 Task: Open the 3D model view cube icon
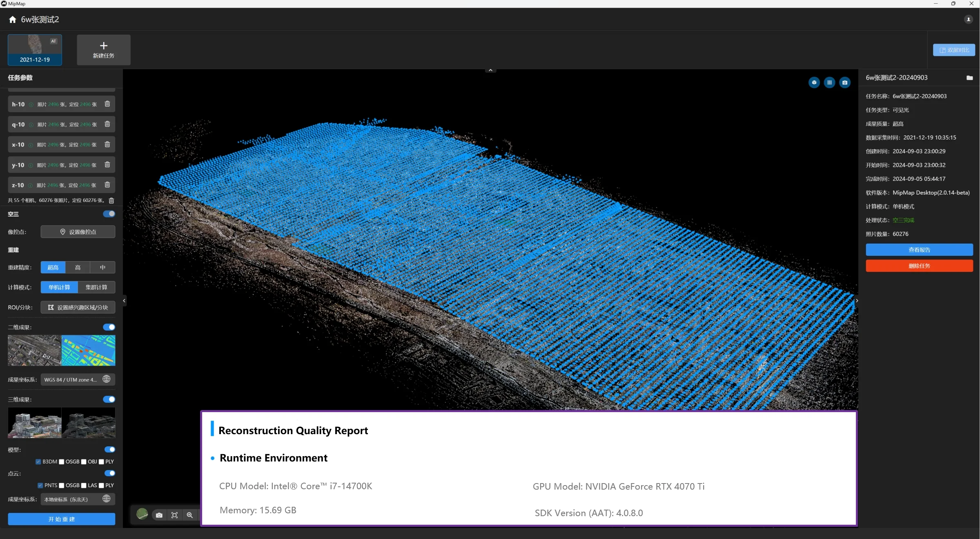coord(814,82)
